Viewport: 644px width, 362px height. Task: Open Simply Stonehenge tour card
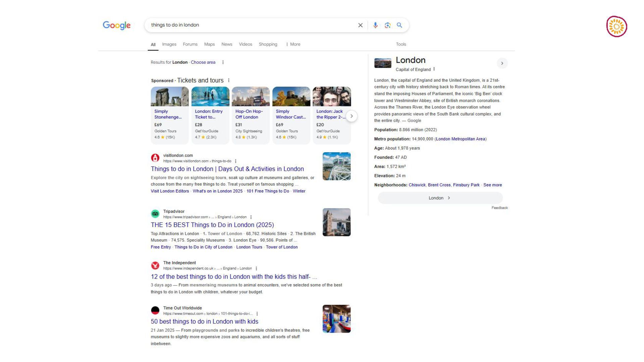(x=170, y=115)
